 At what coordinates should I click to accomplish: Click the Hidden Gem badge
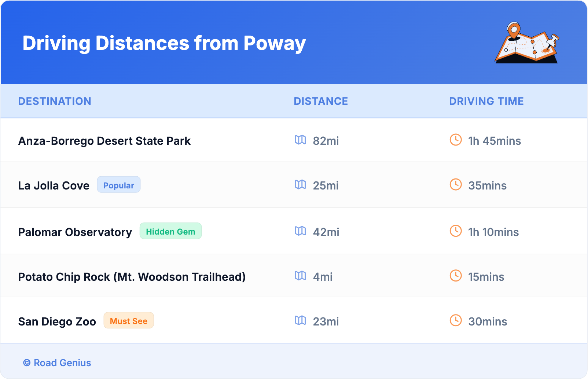170,231
